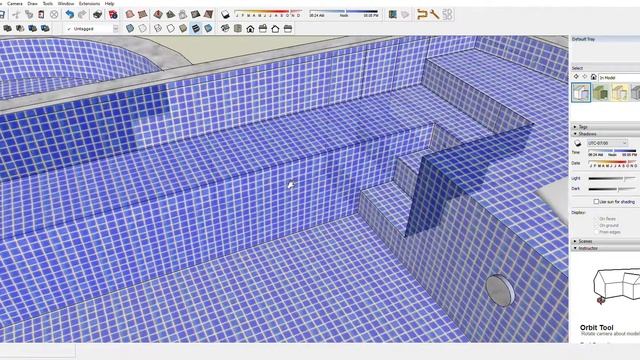Screen dimensions: 640x360
Task: Toggle the shadows toolbar cube icon
Action: pos(225,15)
